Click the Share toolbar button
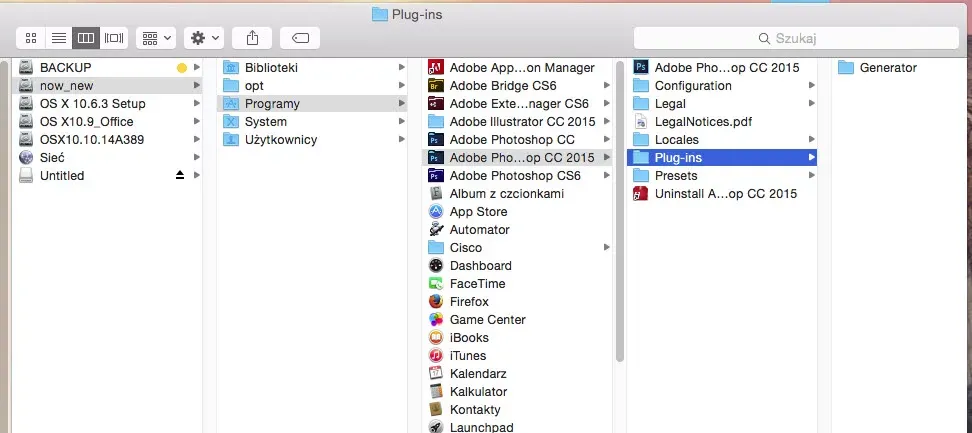This screenshot has width=972, height=433. coord(252,38)
